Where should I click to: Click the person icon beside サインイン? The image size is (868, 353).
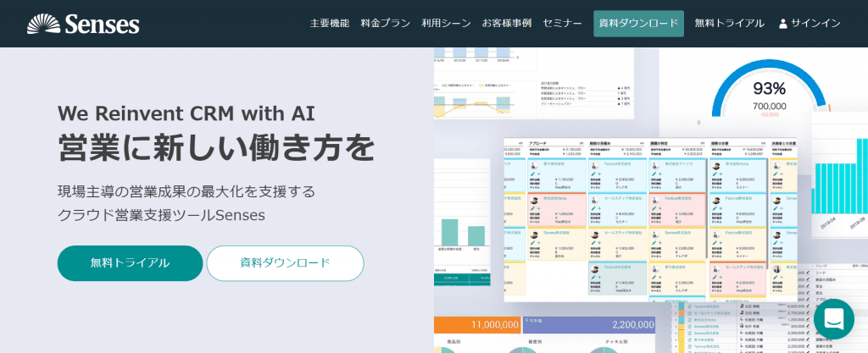782,24
